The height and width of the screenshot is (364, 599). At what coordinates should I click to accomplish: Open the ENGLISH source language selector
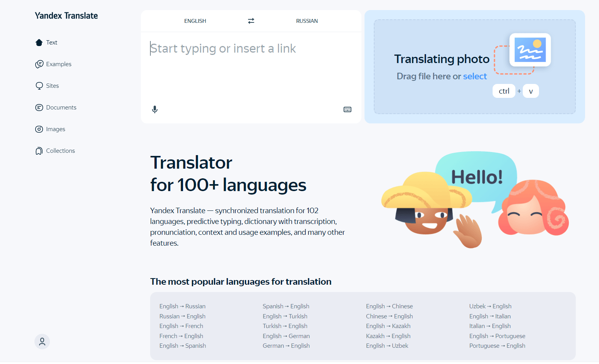(x=195, y=21)
